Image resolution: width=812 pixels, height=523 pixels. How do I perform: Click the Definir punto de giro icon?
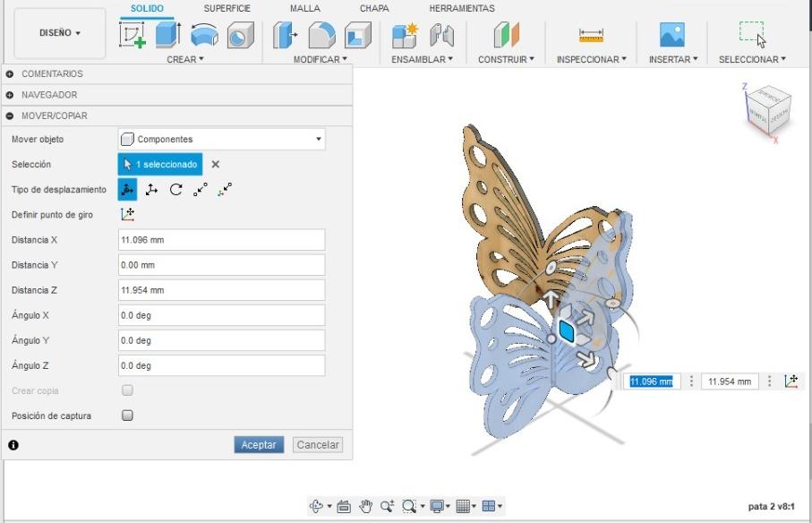click(127, 214)
